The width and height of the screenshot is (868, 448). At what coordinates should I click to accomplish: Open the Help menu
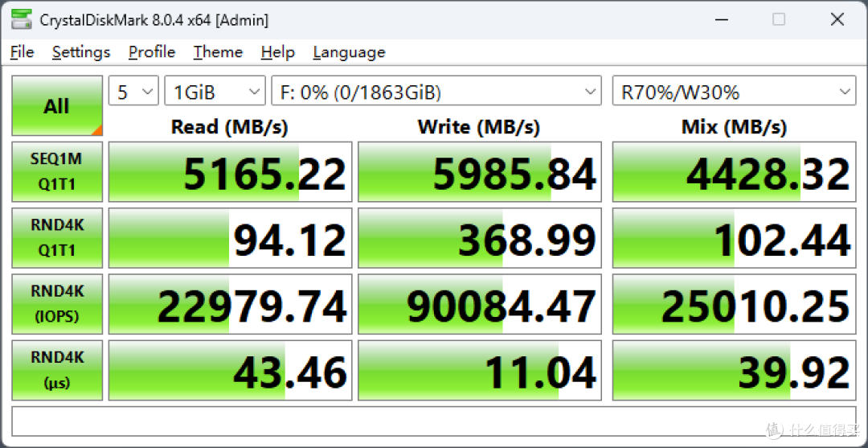click(278, 52)
